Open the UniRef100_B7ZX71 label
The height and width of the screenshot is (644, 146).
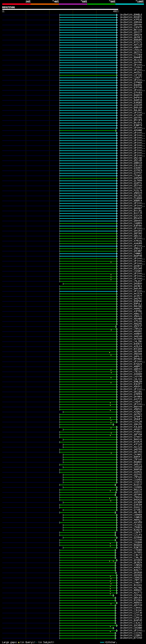131,42
